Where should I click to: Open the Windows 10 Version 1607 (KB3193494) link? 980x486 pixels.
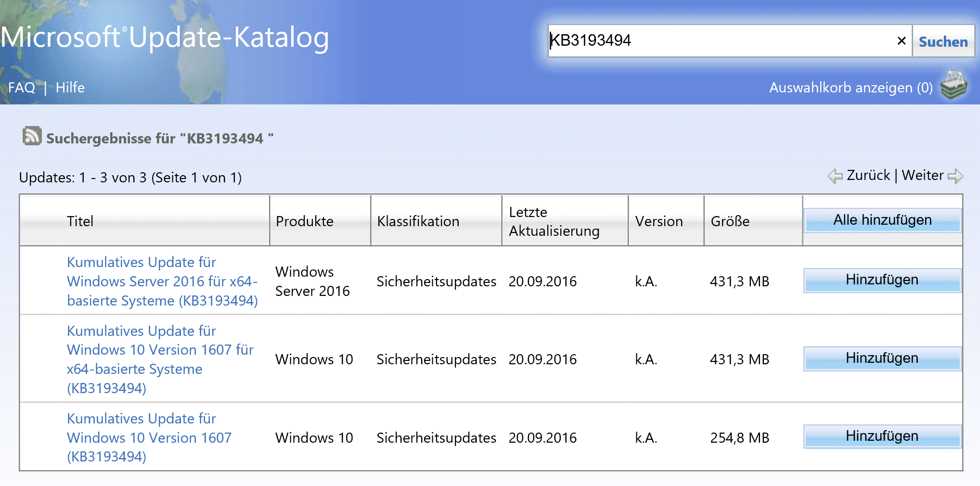pyautogui.click(x=149, y=437)
